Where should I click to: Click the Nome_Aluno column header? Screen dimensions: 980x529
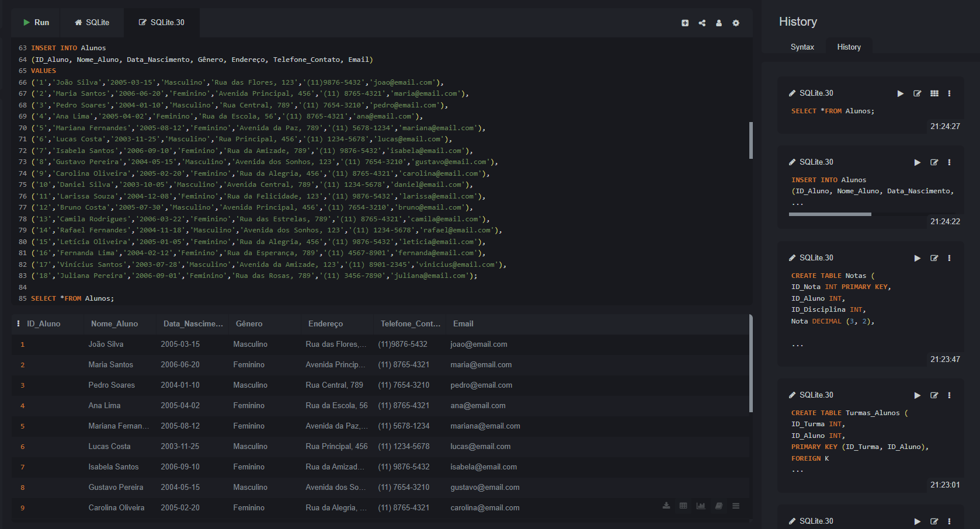tap(114, 323)
